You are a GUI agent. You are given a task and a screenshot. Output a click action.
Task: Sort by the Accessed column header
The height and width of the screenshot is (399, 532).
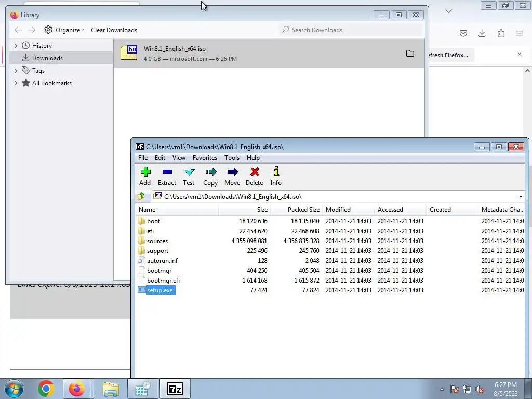[x=401, y=210]
